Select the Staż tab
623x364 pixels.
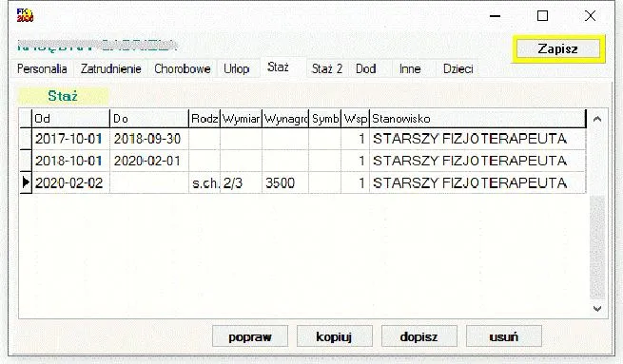278,67
